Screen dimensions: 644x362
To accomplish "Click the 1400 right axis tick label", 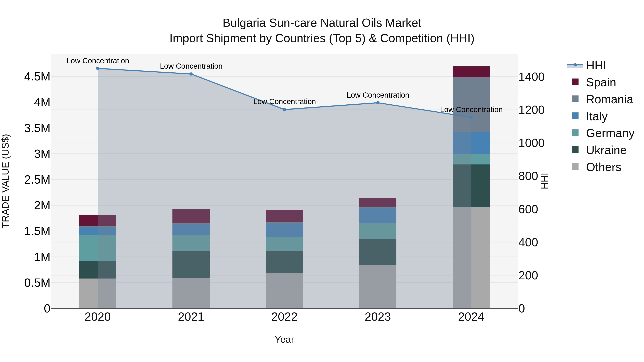I will click(531, 77).
